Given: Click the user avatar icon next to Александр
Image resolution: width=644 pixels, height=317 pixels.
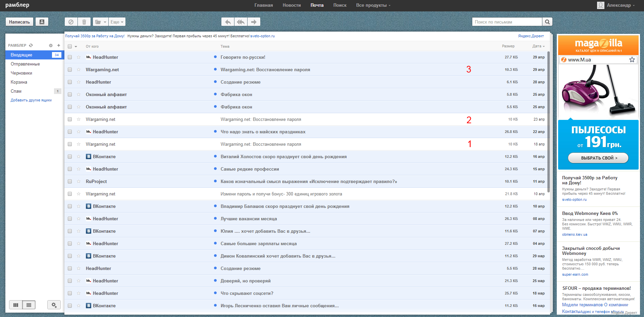Looking at the screenshot, I should [601, 5].
